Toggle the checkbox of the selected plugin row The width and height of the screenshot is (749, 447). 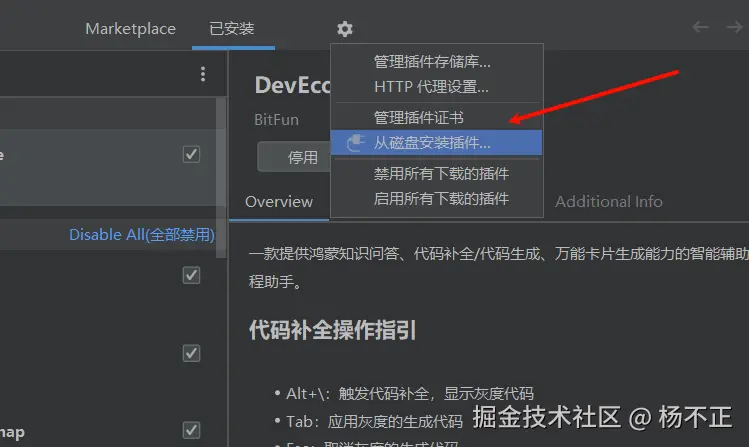tap(192, 154)
